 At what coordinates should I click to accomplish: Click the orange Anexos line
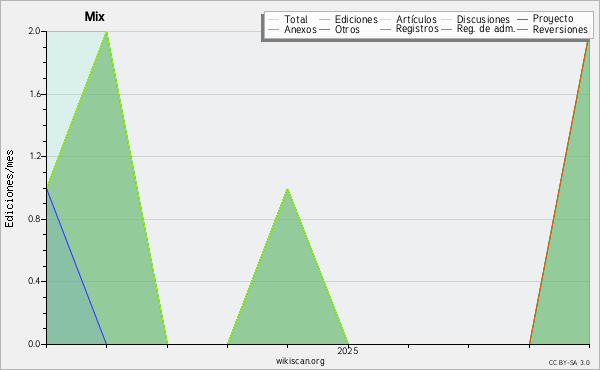click(559, 191)
